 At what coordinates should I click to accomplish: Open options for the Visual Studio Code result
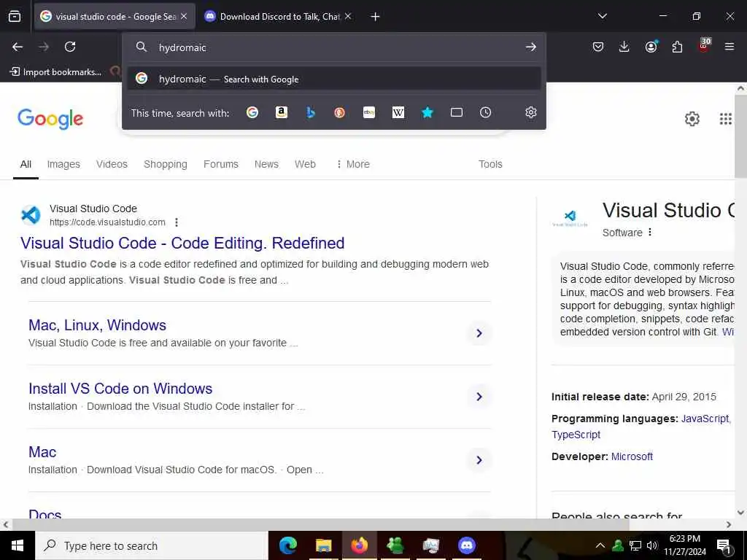(177, 222)
